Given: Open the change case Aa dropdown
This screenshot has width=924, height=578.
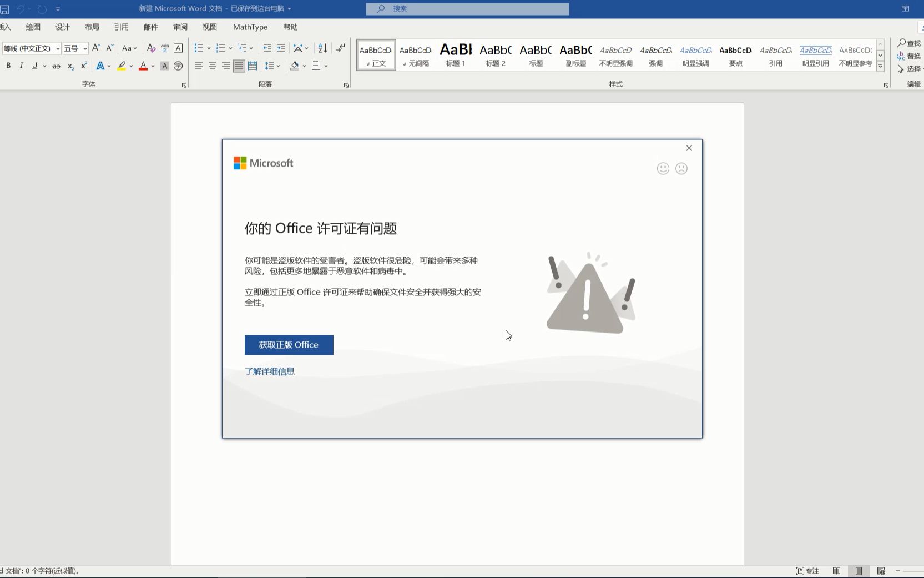Looking at the screenshot, I should coord(129,48).
